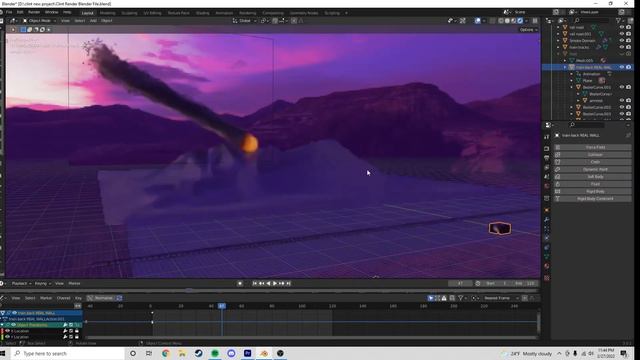Open the Nearest Frame snapping dropdown
The height and width of the screenshot is (360, 640).
click(501, 298)
